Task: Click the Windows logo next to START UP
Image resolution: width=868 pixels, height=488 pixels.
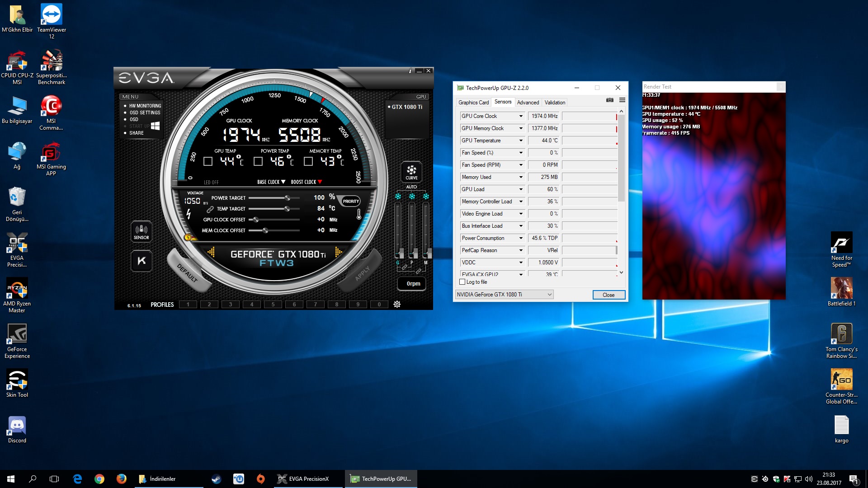Action: (155, 126)
